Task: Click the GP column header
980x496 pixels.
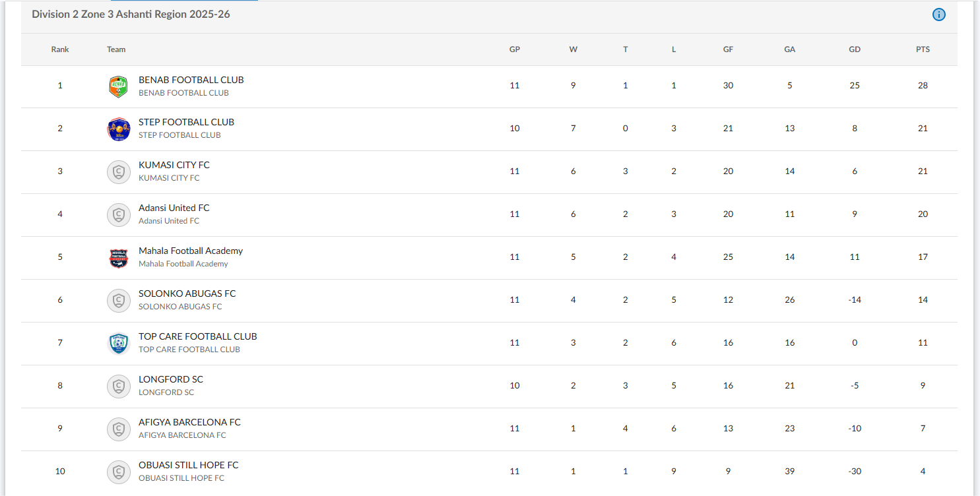Action: coord(515,49)
